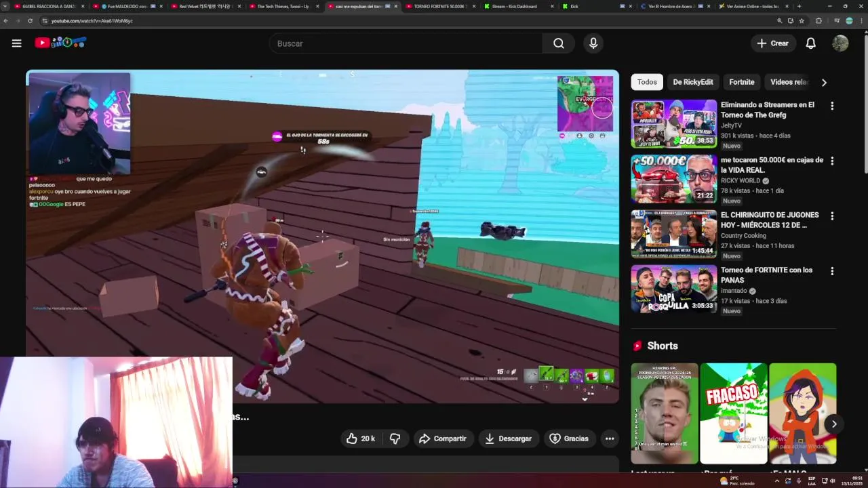Reload the current page
This screenshot has height=488, width=868.
pyautogui.click(x=30, y=21)
